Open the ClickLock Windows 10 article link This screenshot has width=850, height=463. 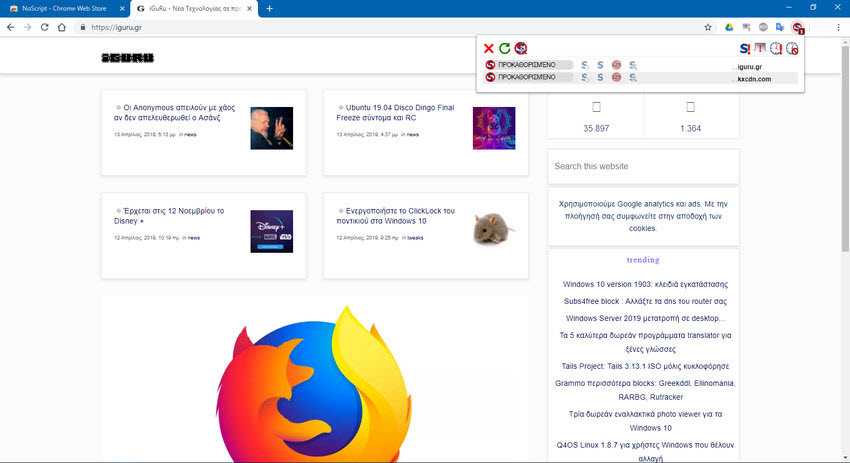tap(396, 216)
